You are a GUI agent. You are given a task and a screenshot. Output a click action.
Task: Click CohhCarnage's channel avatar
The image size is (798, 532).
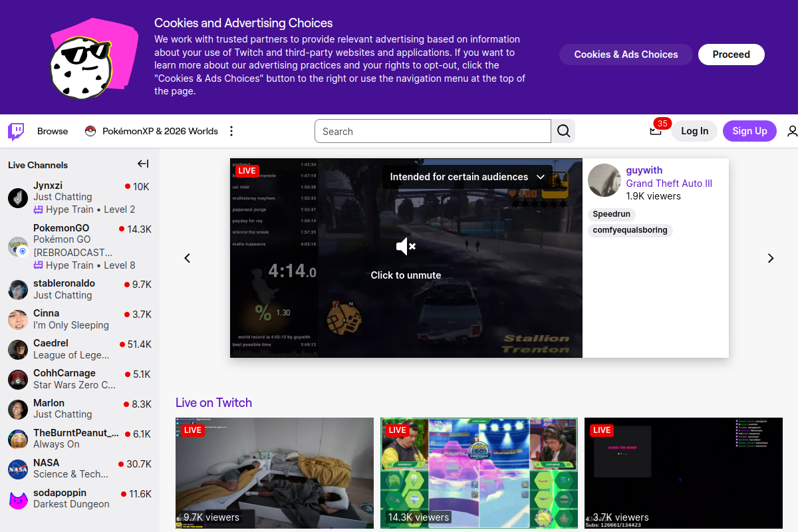coord(18,379)
